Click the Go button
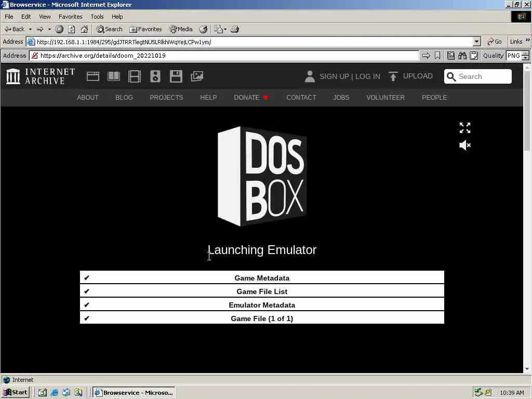 pyautogui.click(x=495, y=42)
